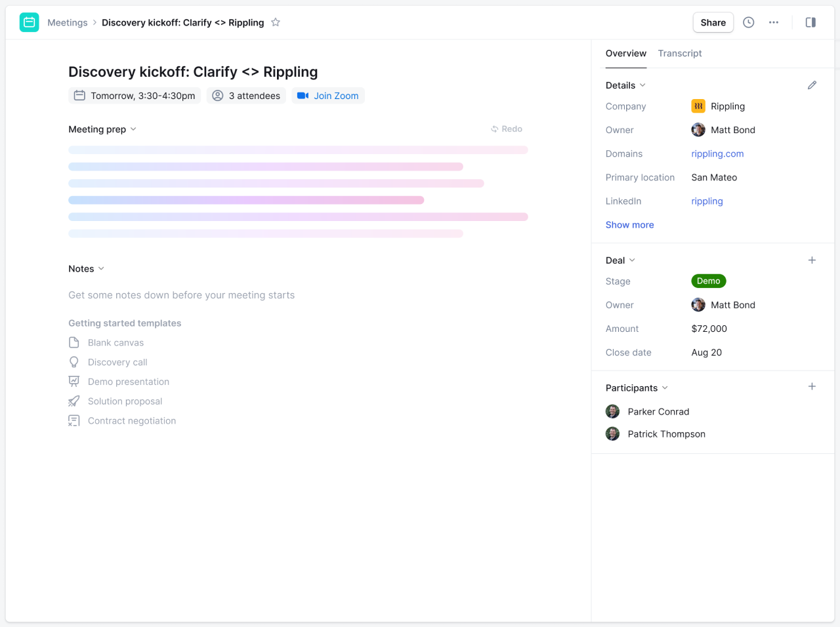Image resolution: width=840 pixels, height=627 pixels.
Task: Click the Contract negotiation document icon
Action: (74, 421)
